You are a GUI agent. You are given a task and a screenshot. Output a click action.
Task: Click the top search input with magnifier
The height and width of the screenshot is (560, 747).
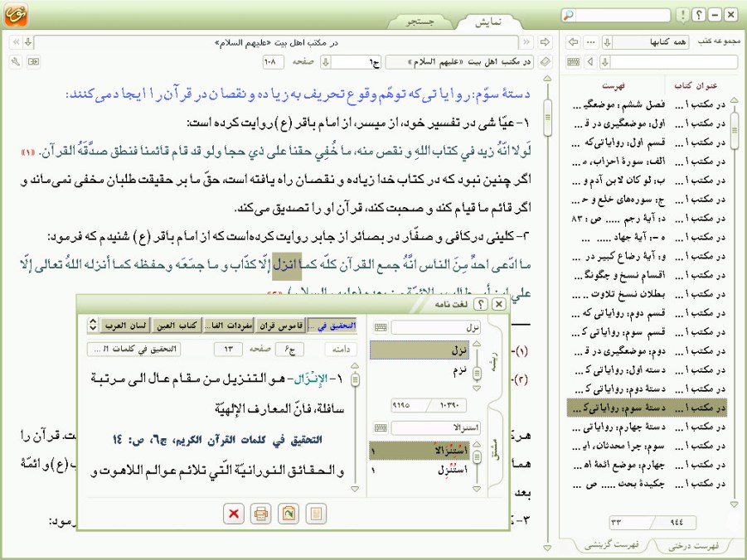[x=617, y=15]
